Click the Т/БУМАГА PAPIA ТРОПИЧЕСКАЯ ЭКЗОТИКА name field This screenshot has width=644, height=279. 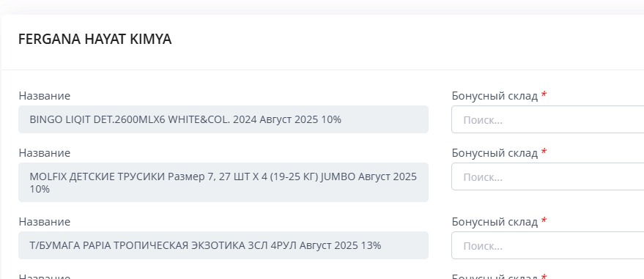(223, 245)
